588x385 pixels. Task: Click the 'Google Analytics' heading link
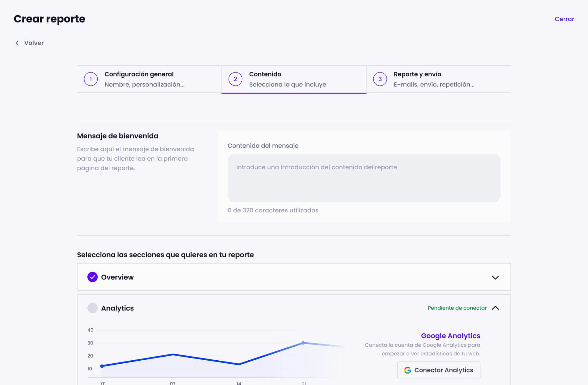click(x=450, y=336)
